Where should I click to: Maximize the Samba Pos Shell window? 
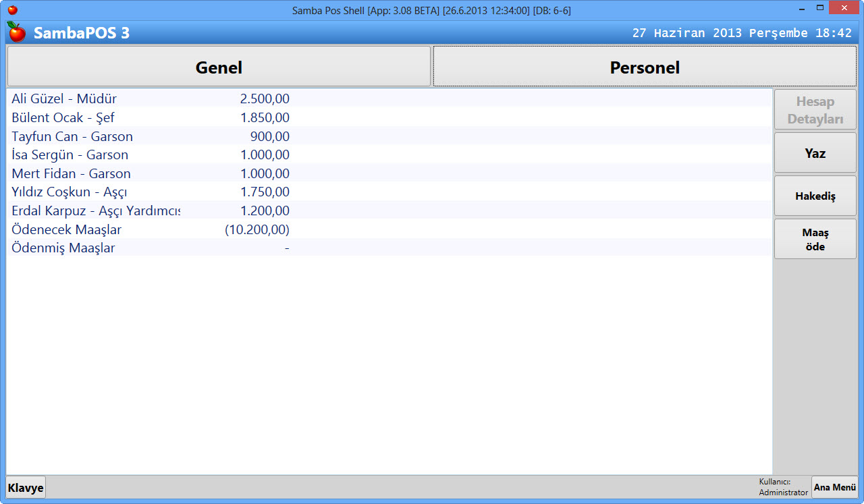click(819, 8)
